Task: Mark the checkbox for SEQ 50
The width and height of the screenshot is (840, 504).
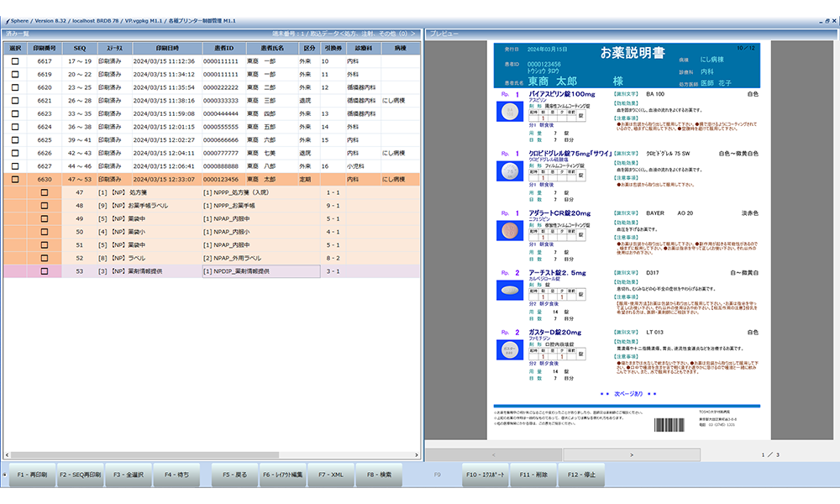Action: tap(45, 232)
